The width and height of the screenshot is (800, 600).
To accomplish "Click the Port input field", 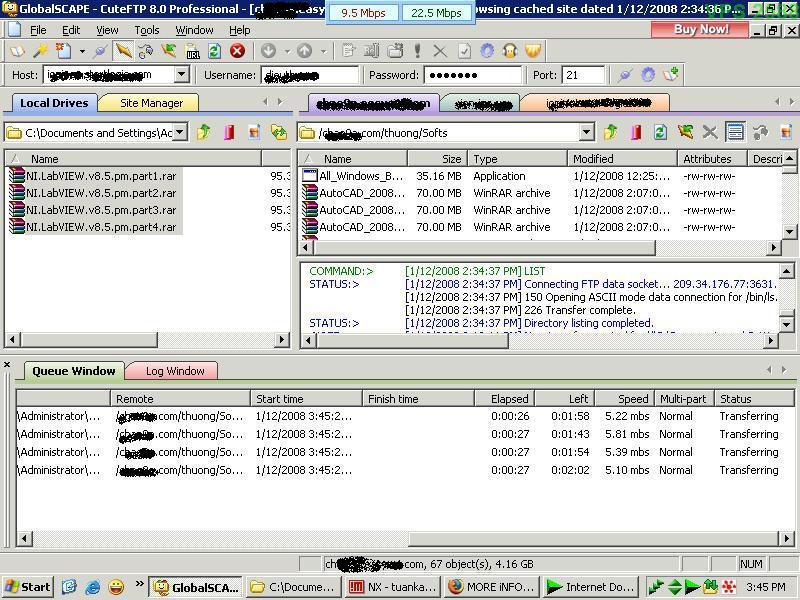I will 583,76.
